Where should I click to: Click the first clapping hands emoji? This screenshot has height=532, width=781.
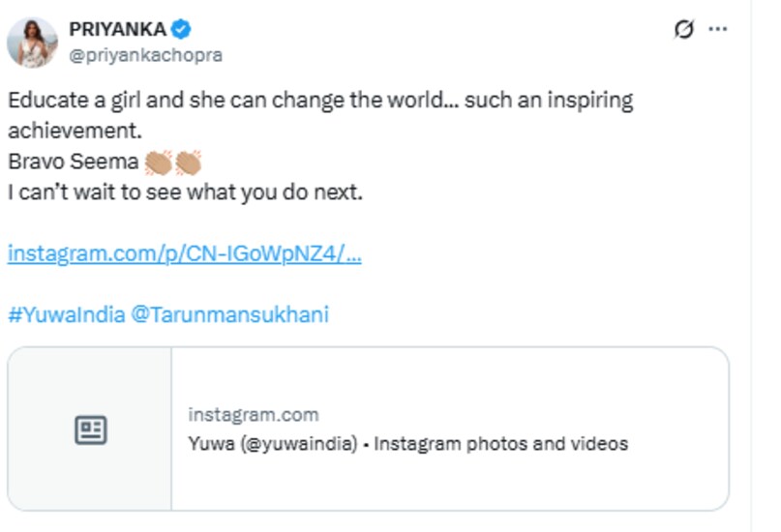point(157,162)
